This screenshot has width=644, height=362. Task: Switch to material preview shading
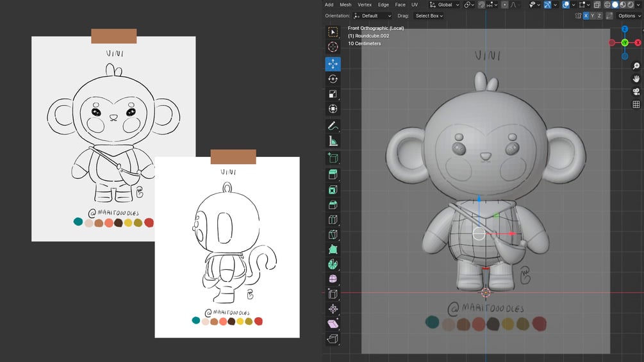tap(623, 4)
